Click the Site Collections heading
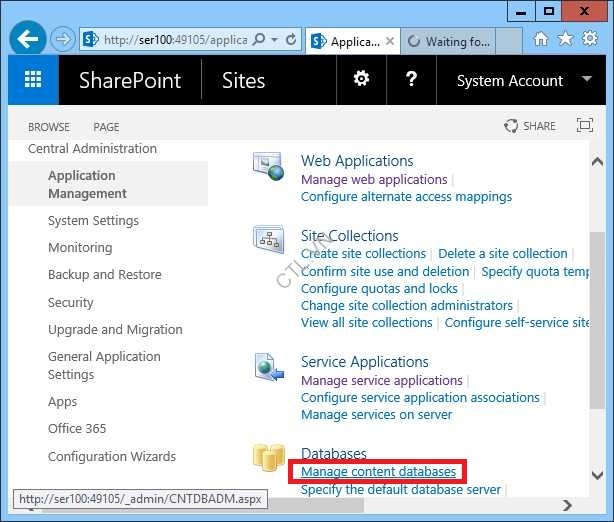 pos(350,236)
